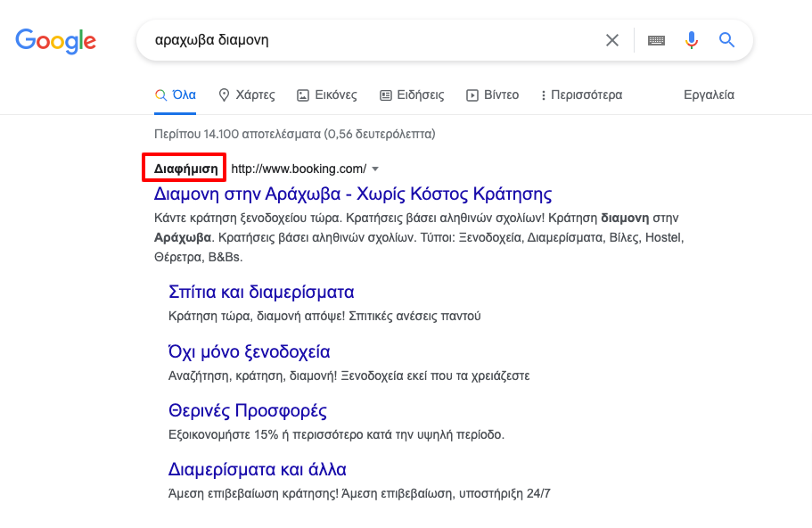This screenshot has width=812, height=528.
Task: Switch to the Βίντεο tab
Action: pos(493,95)
